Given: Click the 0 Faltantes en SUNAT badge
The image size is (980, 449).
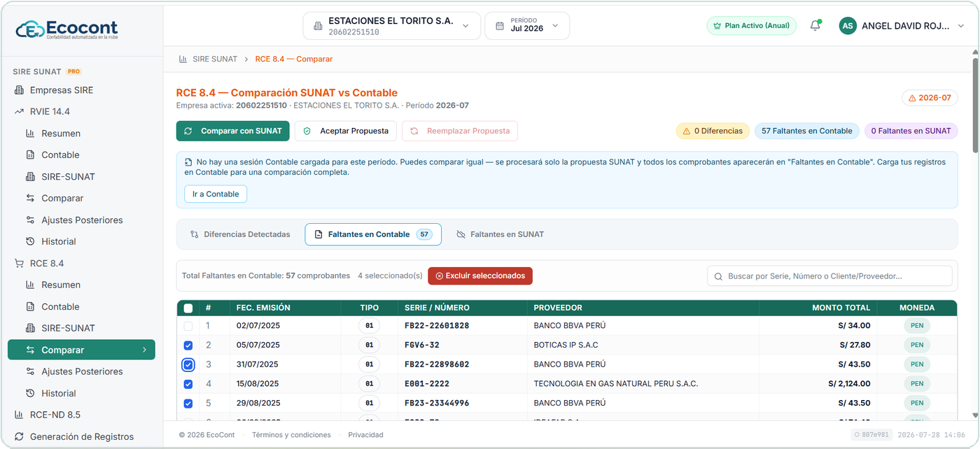Looking at the screenshot, I should (x=911, y=131).
